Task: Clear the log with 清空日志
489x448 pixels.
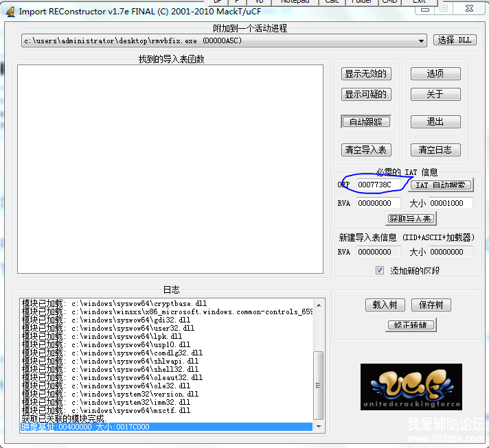Action: click(435, 150)
